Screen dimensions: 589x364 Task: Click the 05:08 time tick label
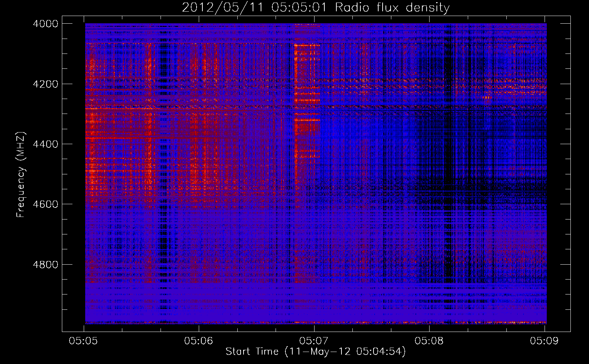[x=429, y=341]
